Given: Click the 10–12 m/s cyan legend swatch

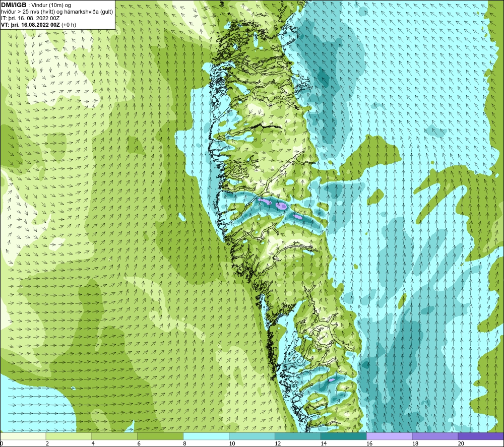Looking at the screenshot, I should pyautogui.click(x=252, y=436).
